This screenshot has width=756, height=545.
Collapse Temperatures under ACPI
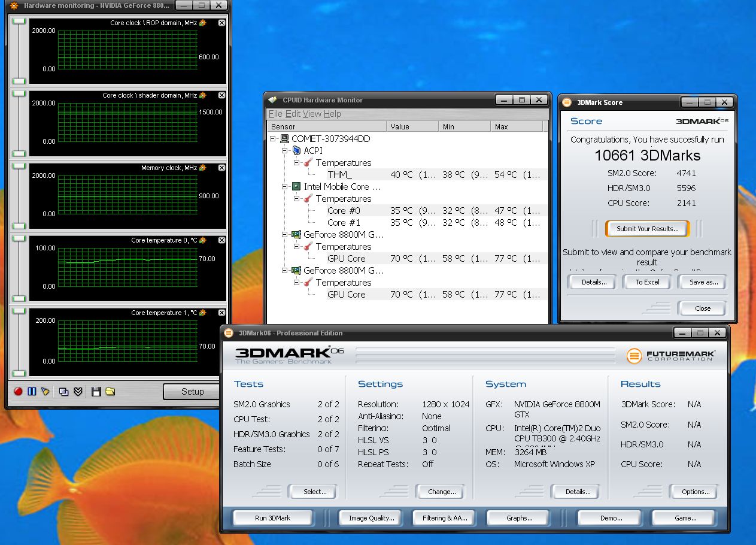coord(297,163)
